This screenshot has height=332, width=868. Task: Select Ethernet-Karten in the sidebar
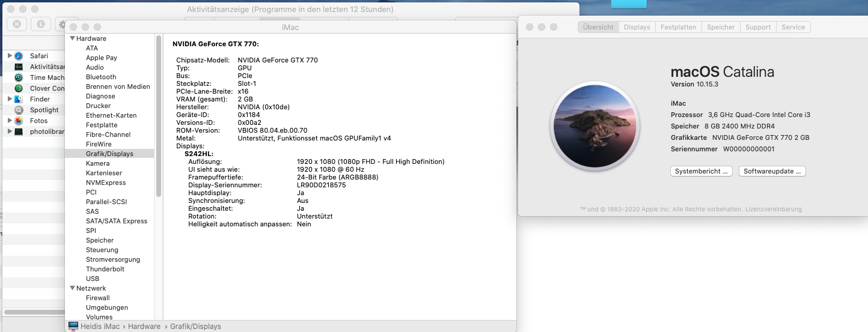(x=111, y=115)
